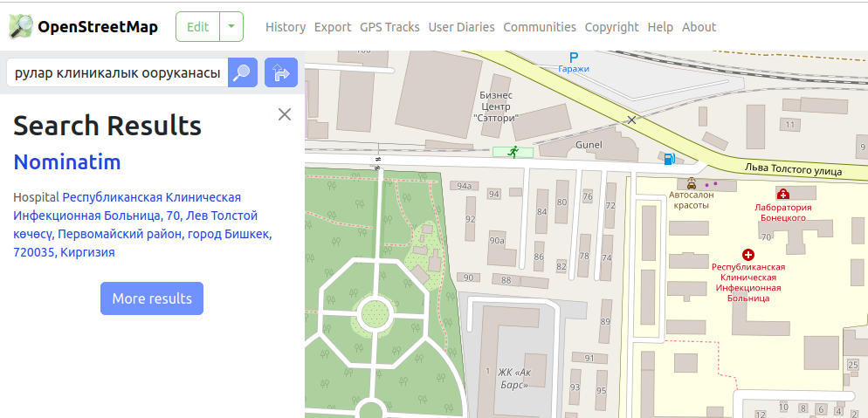Click the Автосалон красоты map label
Image resolution: width=868 pixels, height=418 pixels.
[x=692, y=200]
